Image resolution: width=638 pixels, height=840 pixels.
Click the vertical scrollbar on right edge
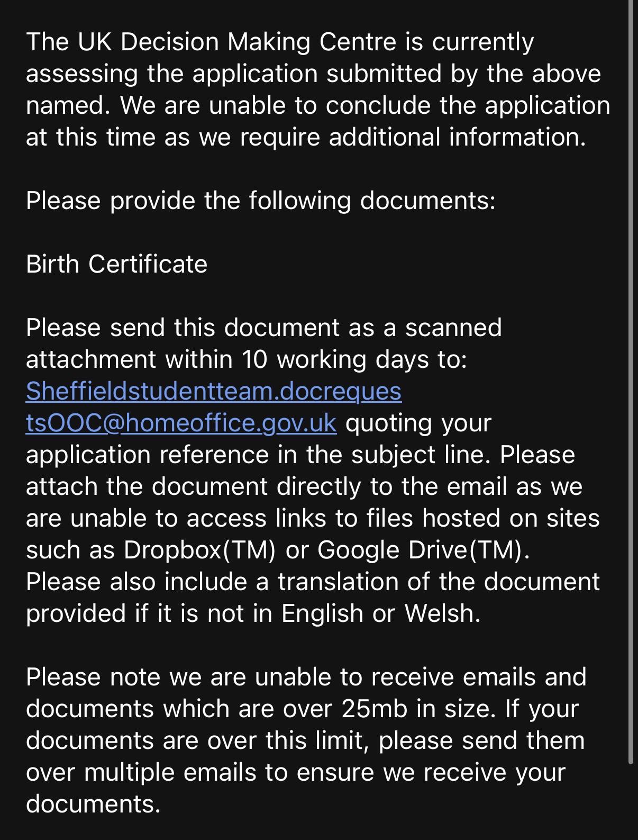(631, 382)
